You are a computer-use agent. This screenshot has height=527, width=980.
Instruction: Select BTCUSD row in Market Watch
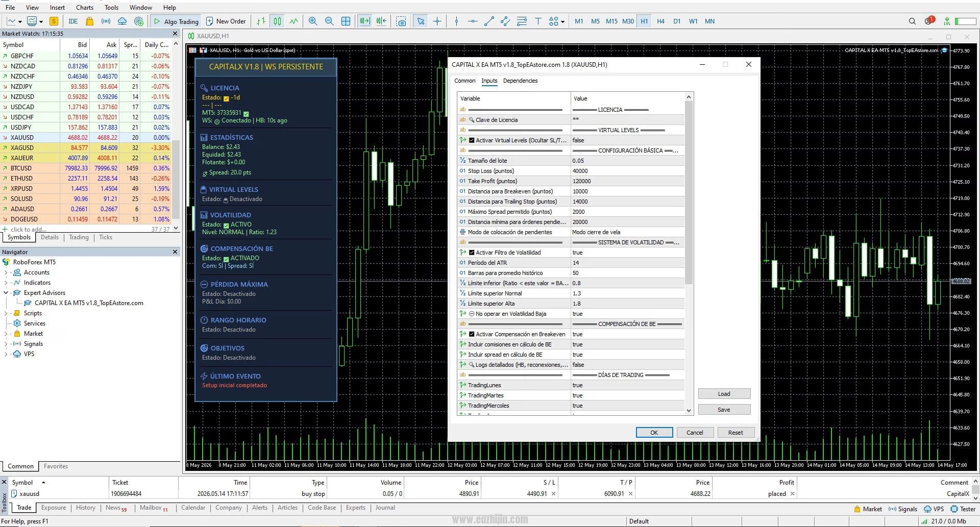click(x=86, y=168)
